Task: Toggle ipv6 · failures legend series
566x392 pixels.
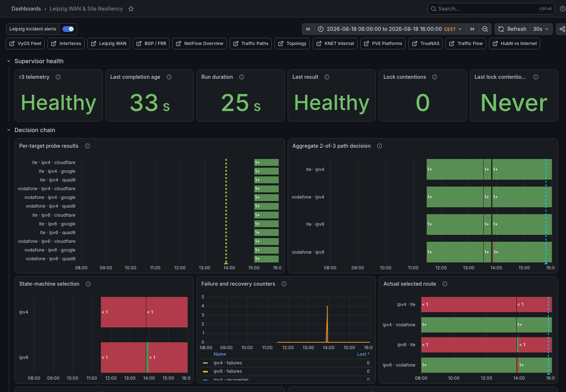Action: coord(205,371)
